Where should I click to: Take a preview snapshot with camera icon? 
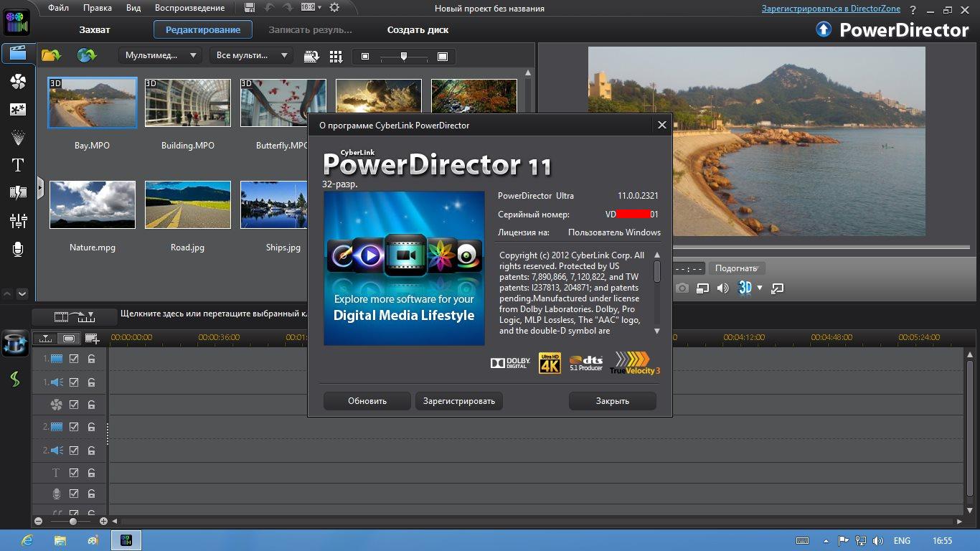pos(682,288)
